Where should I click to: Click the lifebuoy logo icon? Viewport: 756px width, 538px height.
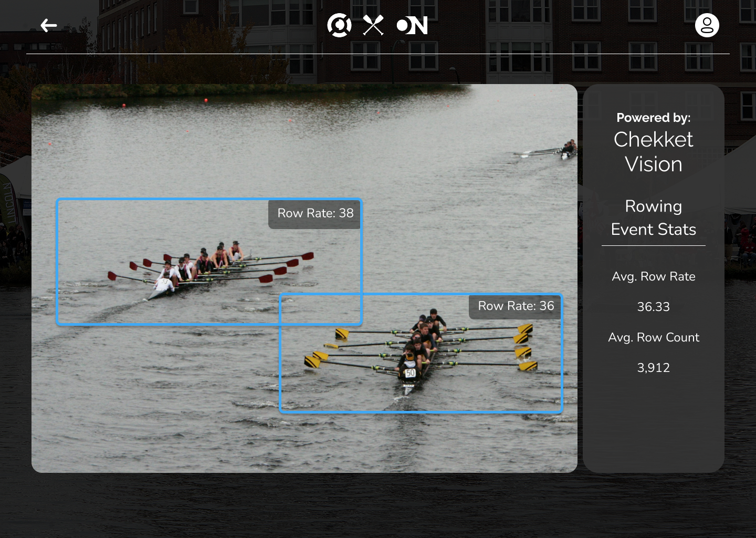coord(339,25)
